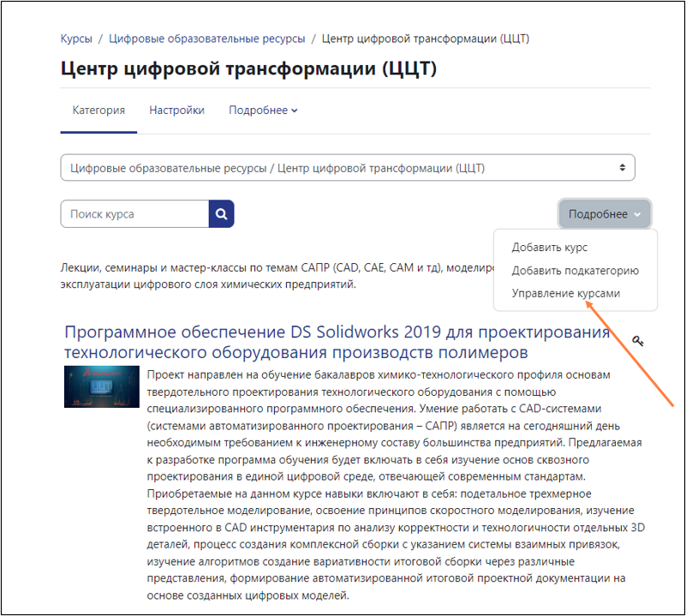
Task: Switch to the Категория tab
Action: (x=98, y=111)
